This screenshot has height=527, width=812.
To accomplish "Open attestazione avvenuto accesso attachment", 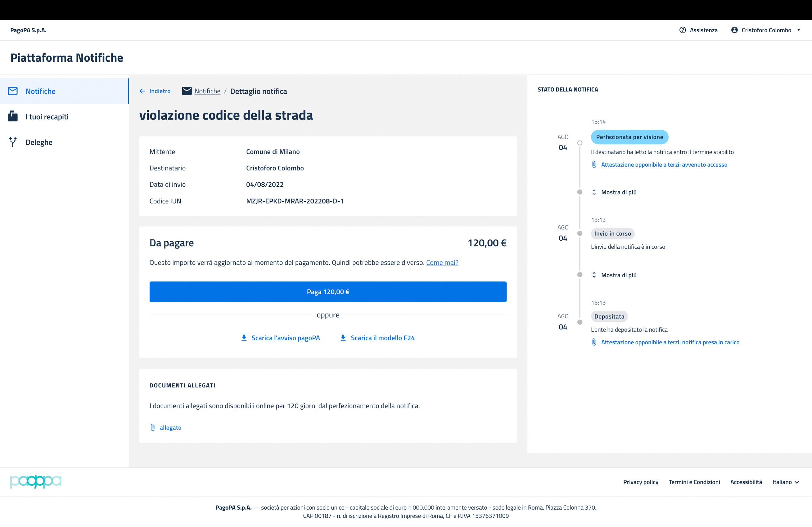I will point(664,165).
